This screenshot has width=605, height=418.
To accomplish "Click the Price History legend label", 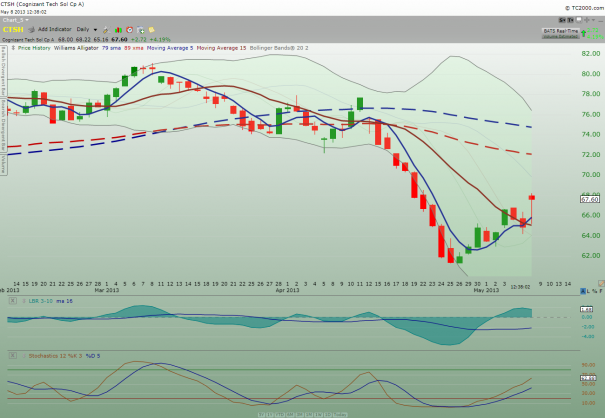I will tap(34, 48).
